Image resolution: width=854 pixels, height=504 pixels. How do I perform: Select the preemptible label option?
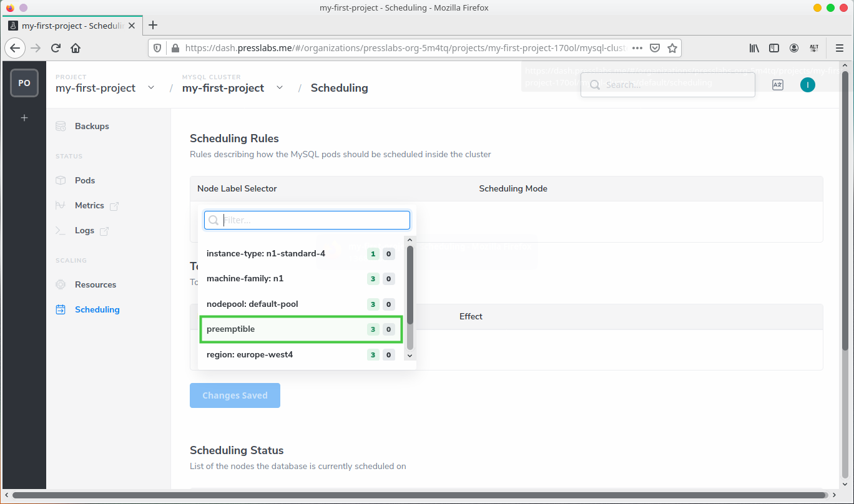[x=301, y=329]
